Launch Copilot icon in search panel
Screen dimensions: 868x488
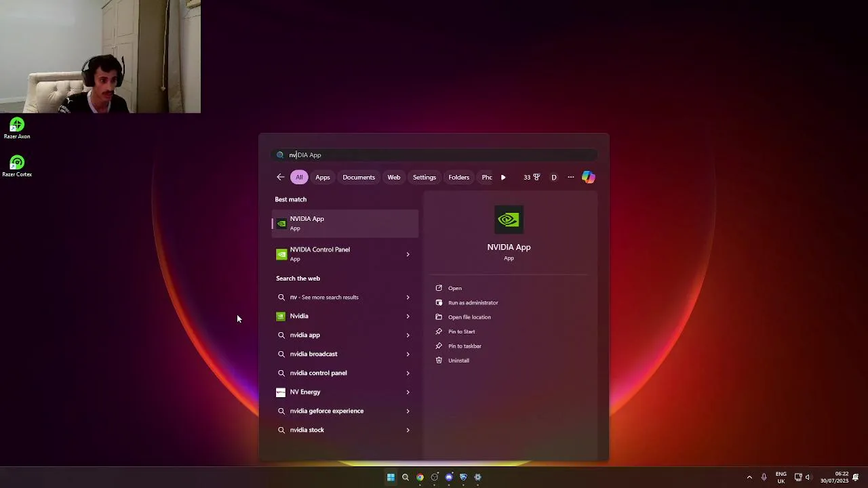click(589, 177)
